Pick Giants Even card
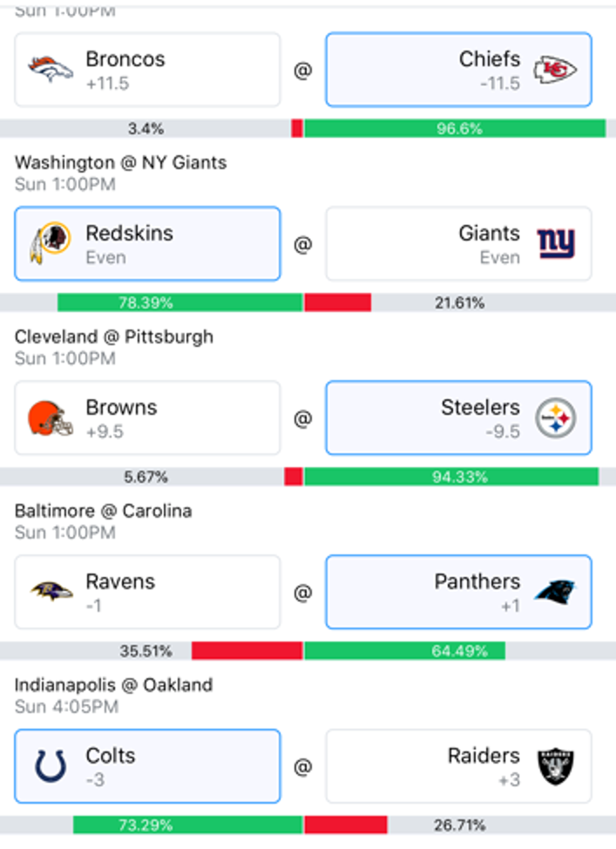Viewport: 616px width, 849px height. [x=458, y=244]
